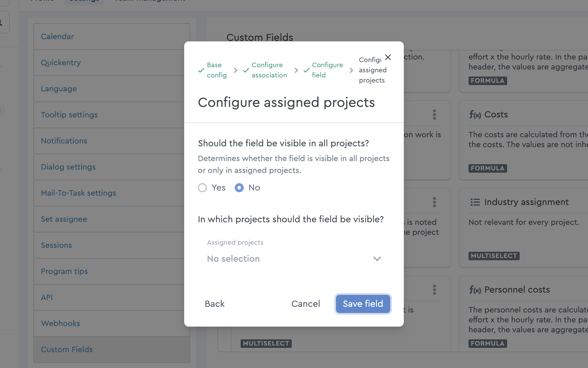Click the chevron after Configure association
Image resolution: width=588 pixels, height=368 pixels.
pyautogui.click(x=296, y=70)
